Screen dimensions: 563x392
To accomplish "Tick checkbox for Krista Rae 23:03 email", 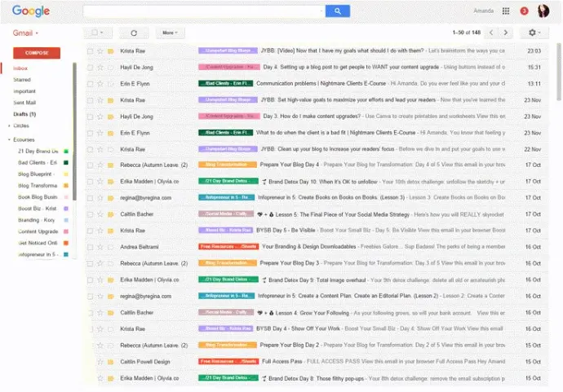I will [90, 51].
